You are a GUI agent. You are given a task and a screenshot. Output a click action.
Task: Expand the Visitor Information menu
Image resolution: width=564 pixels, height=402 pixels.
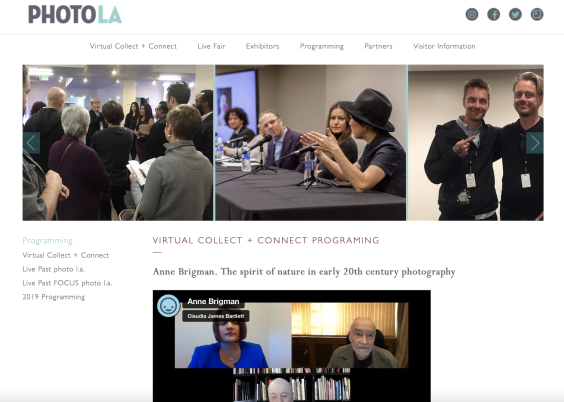point(444,46)
